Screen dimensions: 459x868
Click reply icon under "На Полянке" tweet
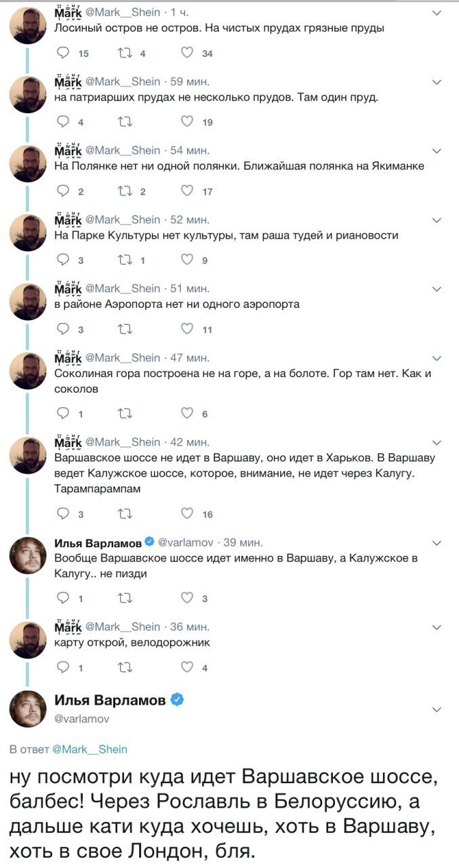point(64,191)
